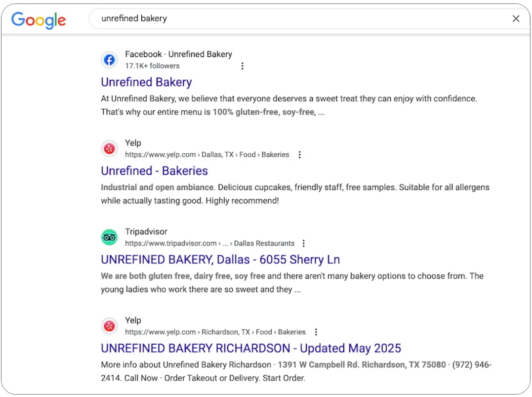The width and height of the screenshot is (532, 397).
Task: Open the 'Unrefined - Bakeries' Yelp link
Action: [155, 171]
